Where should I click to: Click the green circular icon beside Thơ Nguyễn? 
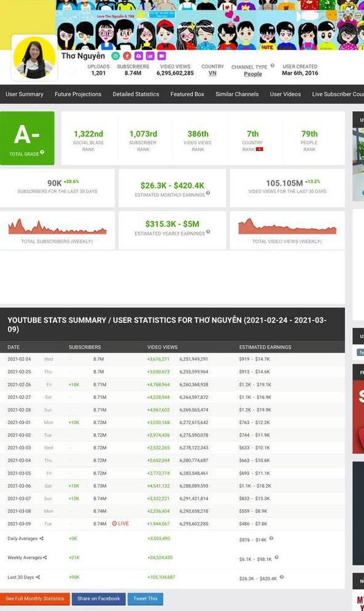116,56
